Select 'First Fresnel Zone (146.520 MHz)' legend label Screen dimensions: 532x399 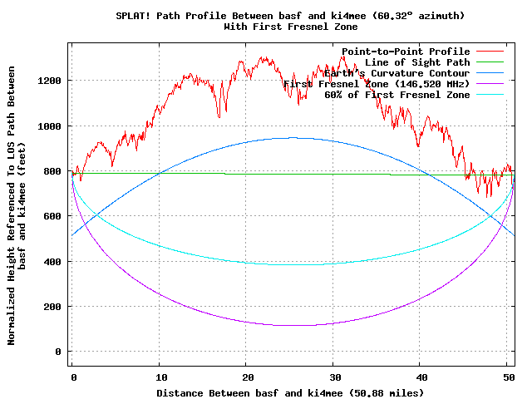coord(377,84)
